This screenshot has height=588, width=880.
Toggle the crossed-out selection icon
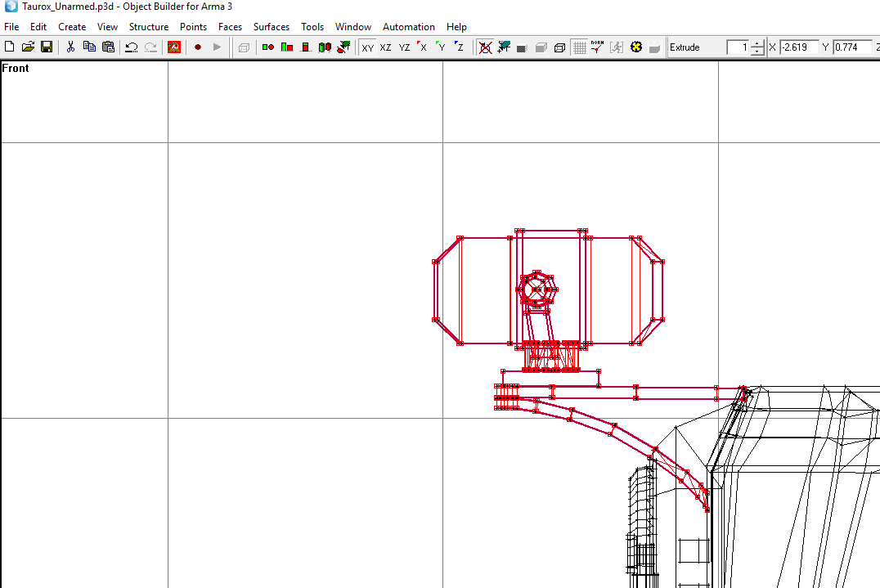click(486, 47)
